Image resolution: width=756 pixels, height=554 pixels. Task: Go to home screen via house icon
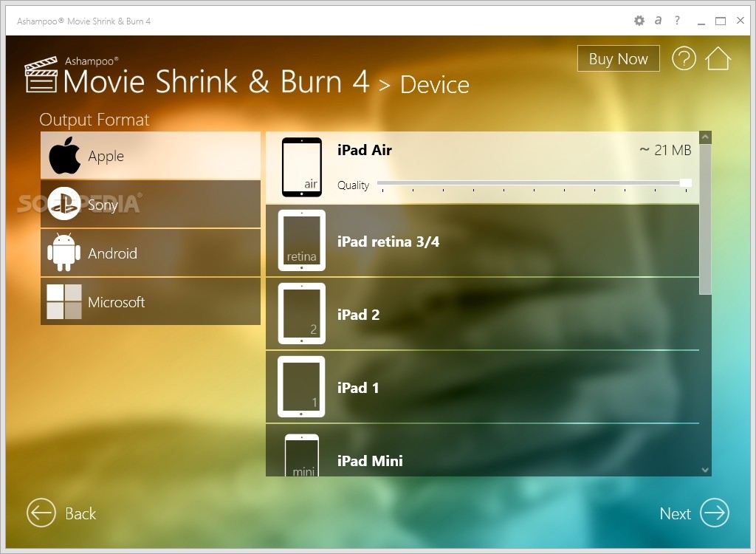pos(718,58)
